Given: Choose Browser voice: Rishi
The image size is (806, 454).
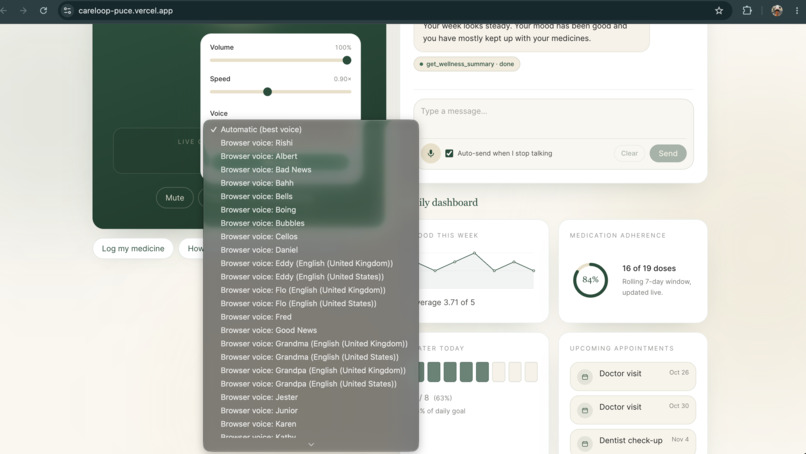Looking at the screenshot, I should pyautogui.click(x=310, y=143).
